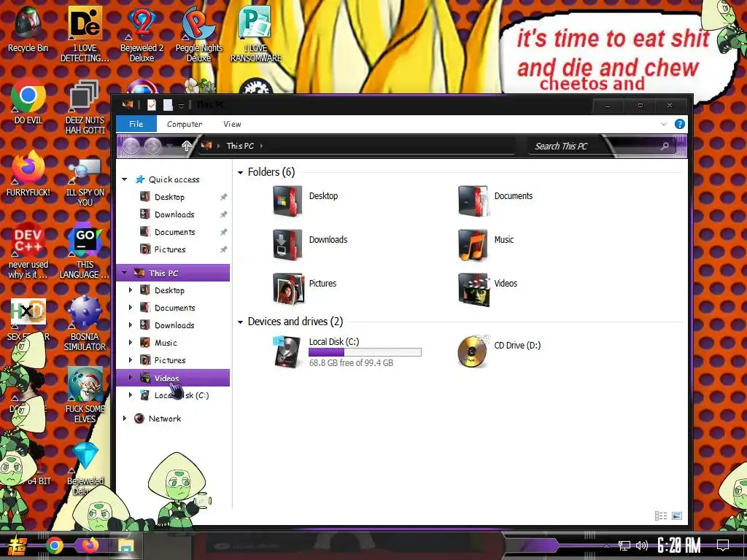
Task: Click the taskbar clock showing 6:28 AM
Action: [x=679, y=545]
